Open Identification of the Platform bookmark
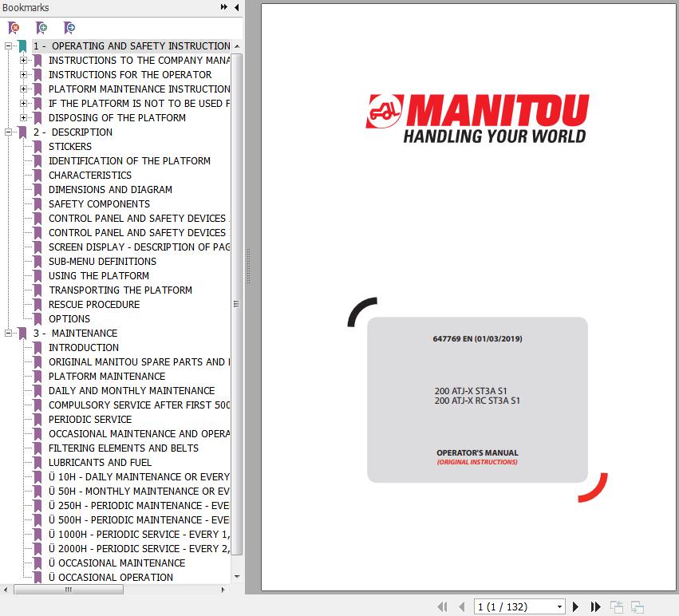This screenshot has height=616, width=679. pyautogui.click(x=129, y=160)
